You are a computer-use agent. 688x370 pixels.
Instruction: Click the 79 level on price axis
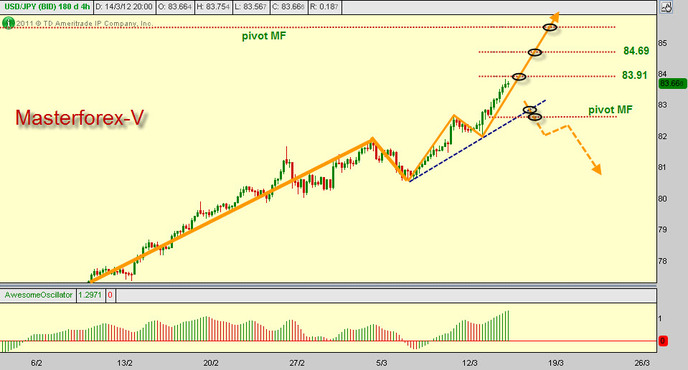click(x=663, y=230)
